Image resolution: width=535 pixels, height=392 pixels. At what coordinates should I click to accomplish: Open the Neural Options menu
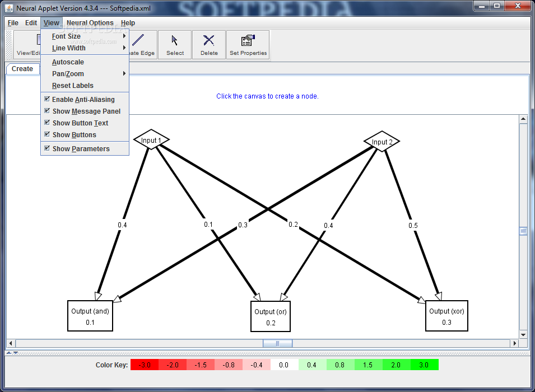pos(90,23)
